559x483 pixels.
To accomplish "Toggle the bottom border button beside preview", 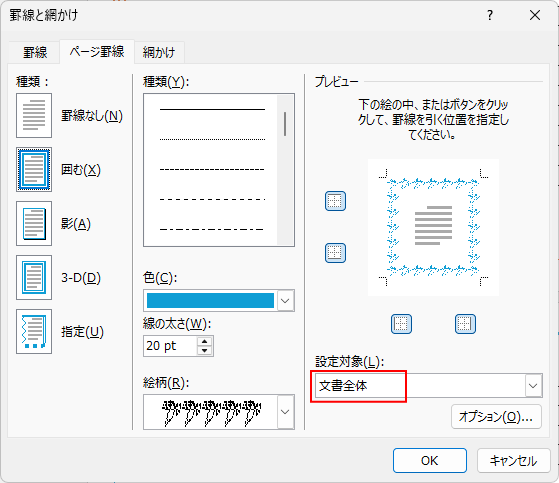I will click(x=335, y=253).
